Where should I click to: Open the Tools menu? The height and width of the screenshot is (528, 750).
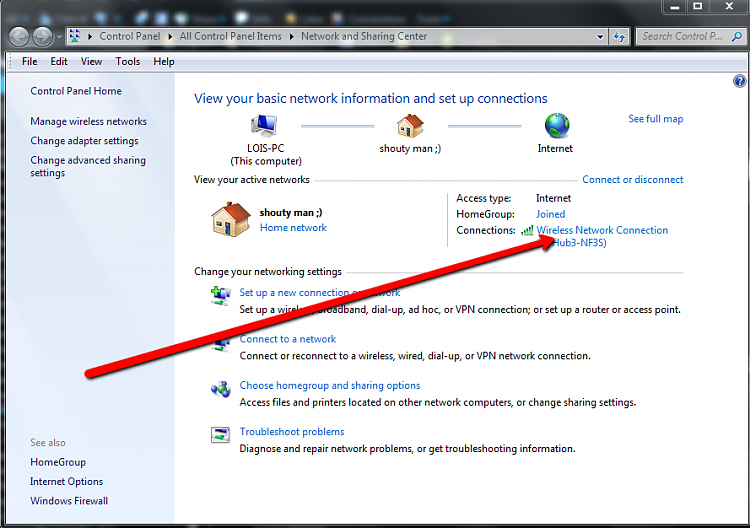coord(128,62)
